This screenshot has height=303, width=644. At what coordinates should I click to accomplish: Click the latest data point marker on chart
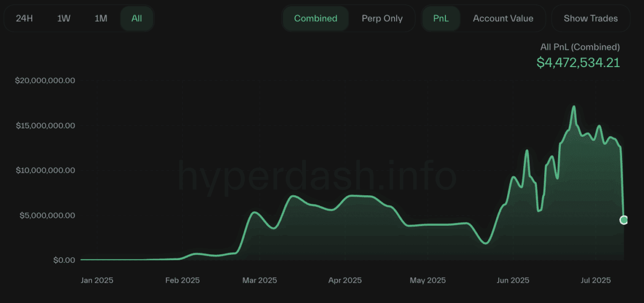coord(624,220)
